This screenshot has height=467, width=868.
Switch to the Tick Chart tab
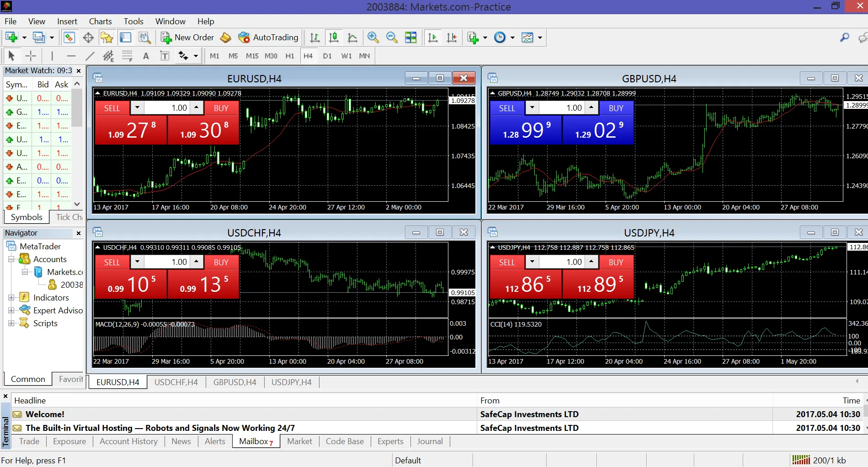[x=69, y=217]
